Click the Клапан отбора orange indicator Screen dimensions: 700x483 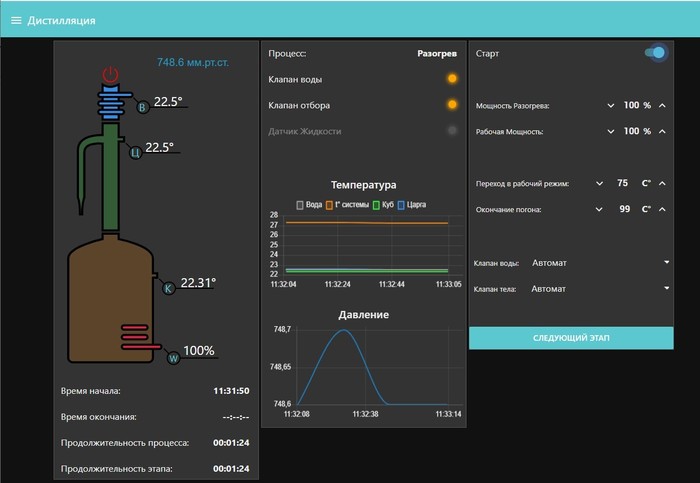[452, 105]
